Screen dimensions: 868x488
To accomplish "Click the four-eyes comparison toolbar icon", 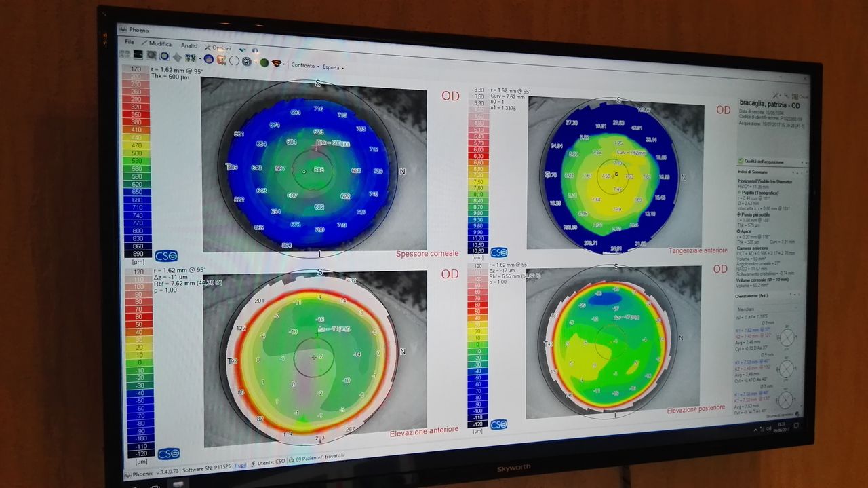I will (191, 58).
